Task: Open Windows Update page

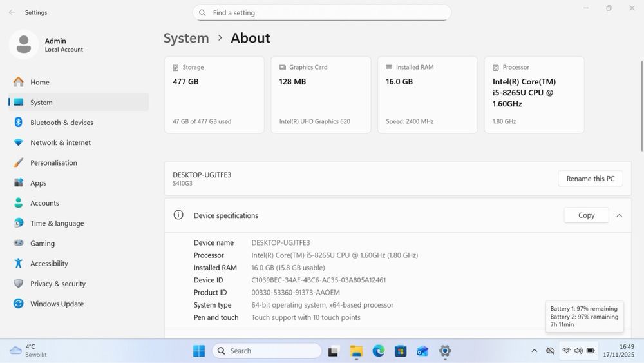Action: pyautogui.click(x=79, y=304)
